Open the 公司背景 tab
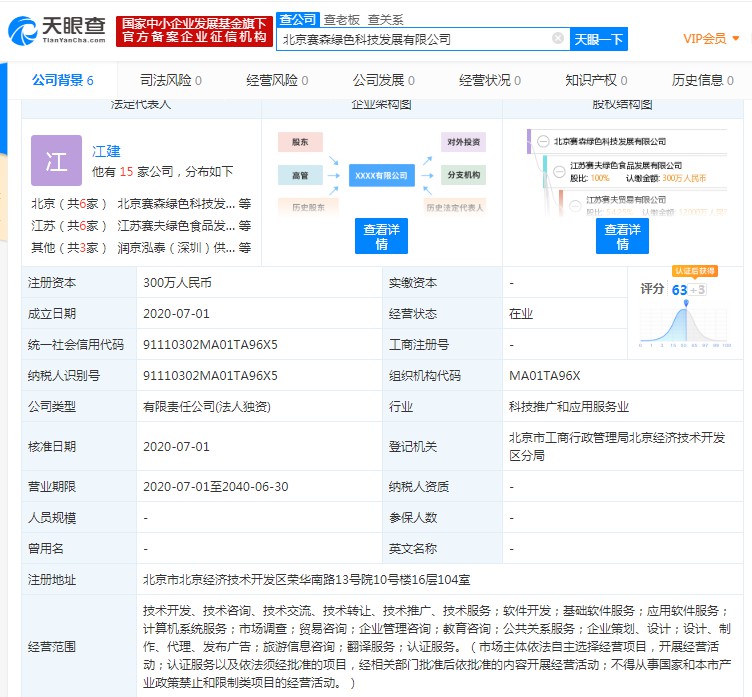 coord(63,80)
